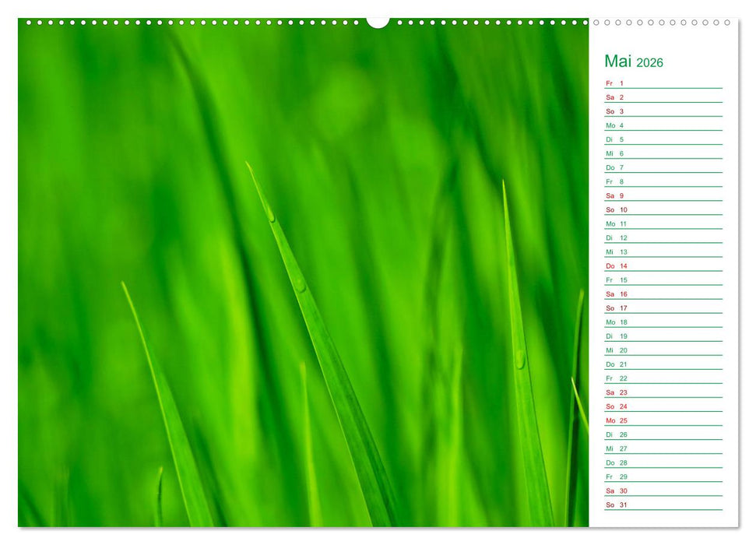Click the Mai 2026 month heading

click(x=633, y=61)
